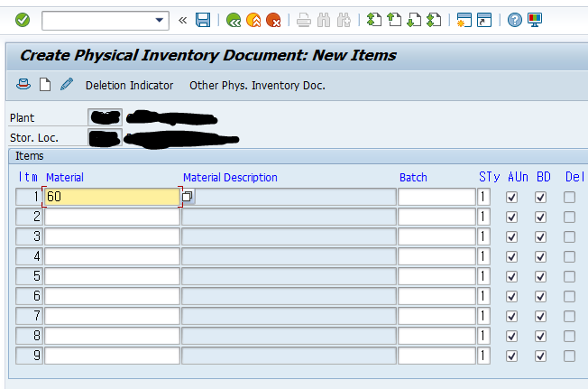Select item row 4 via its Itm number
The height and width of the screenshot is (389, 588).
click(x=29, y=256)
